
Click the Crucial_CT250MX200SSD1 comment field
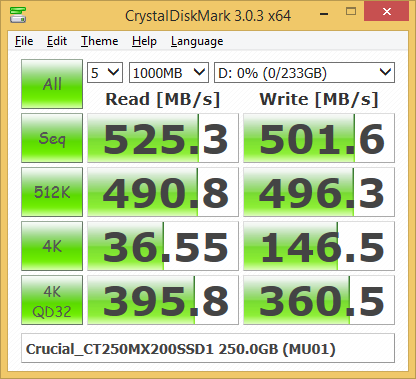pos(208,348)
